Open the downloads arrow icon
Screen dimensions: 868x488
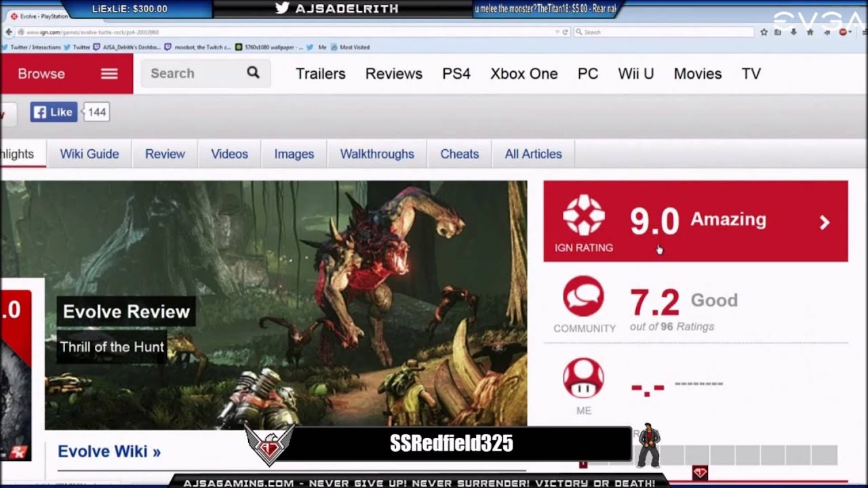[x=794, y=32]
